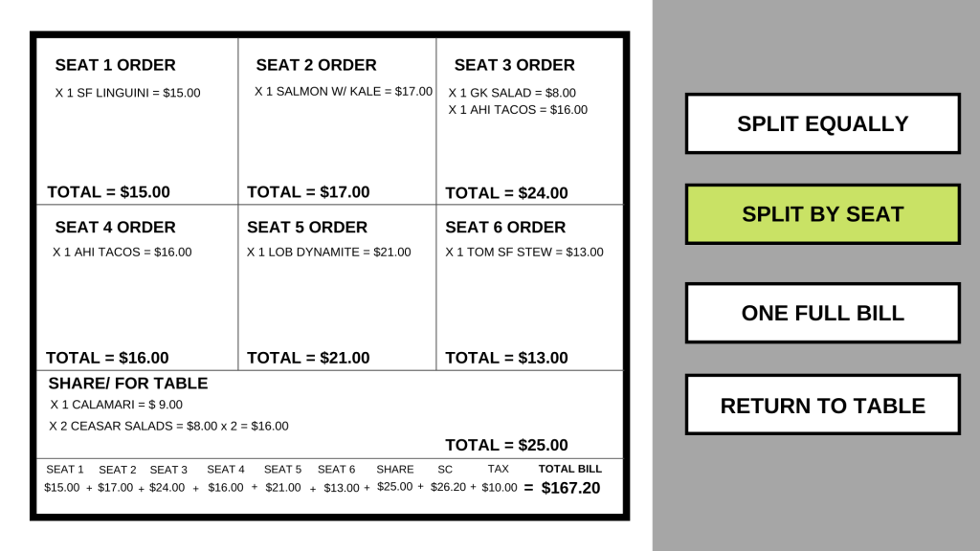980x551 pixels.
Task: Select the GK SALAD item line
Action: pos(512,93)
